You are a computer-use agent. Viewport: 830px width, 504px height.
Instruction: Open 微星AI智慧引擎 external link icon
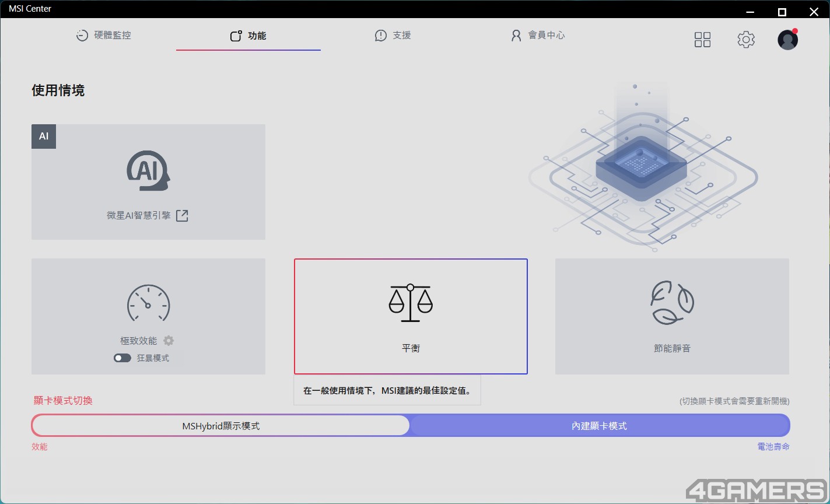point(182,216)
